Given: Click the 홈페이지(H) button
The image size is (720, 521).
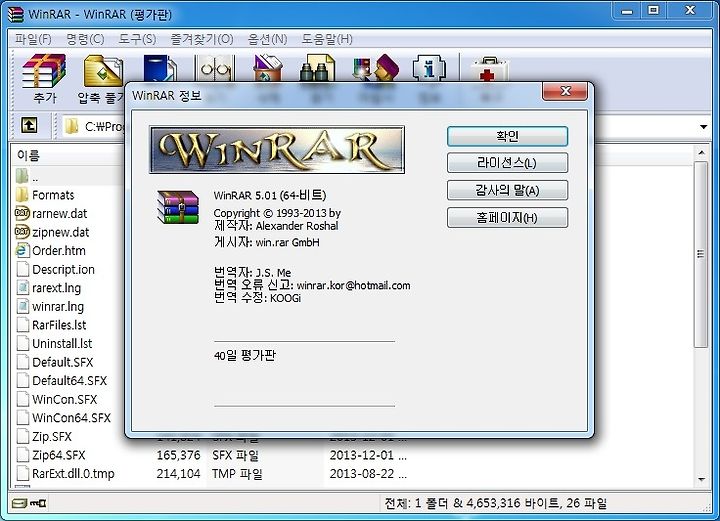Looking at the screenshot, I should click(x=507, y=218).
